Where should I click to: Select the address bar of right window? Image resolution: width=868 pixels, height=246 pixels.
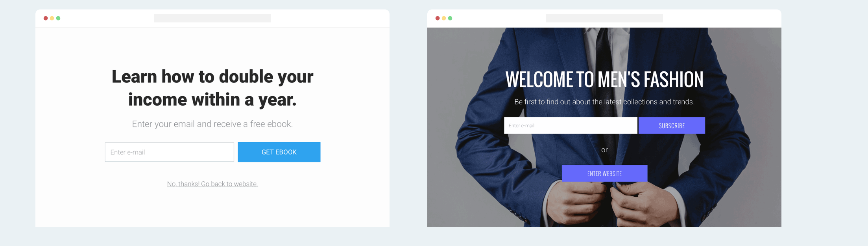(604, 18)
